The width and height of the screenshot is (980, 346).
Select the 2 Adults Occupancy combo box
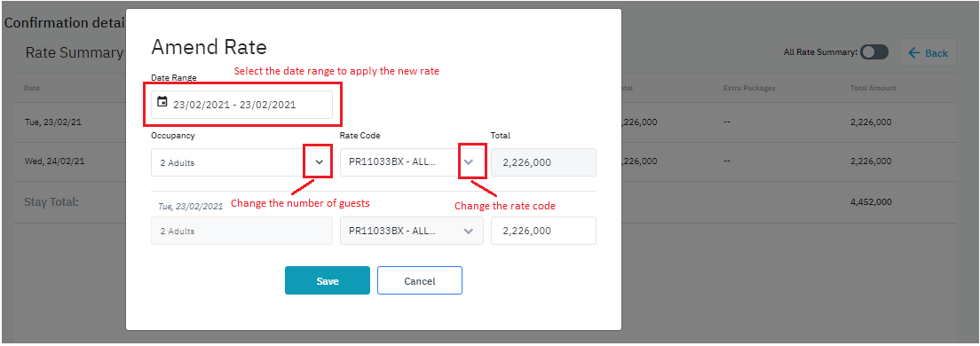click(241, 162)
